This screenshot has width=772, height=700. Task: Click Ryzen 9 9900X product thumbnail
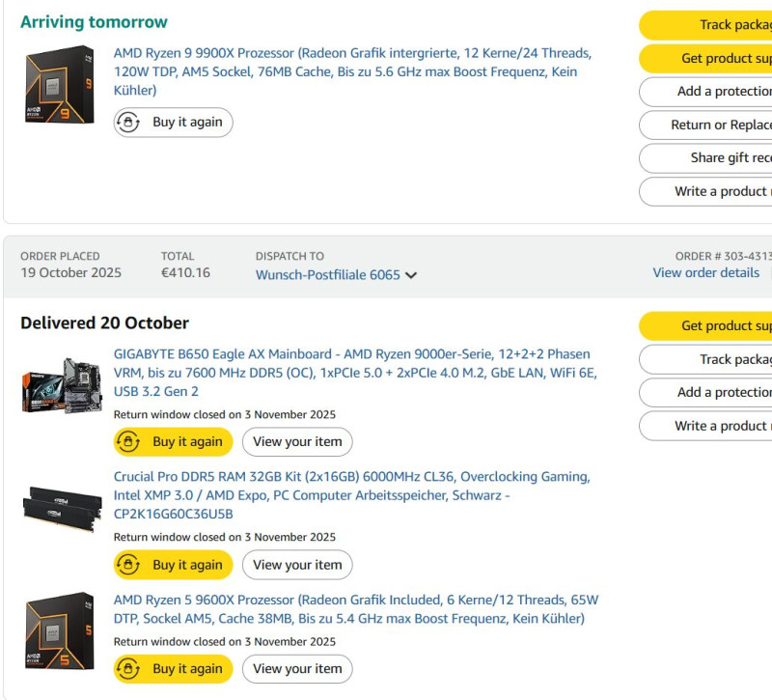point(59,85)
